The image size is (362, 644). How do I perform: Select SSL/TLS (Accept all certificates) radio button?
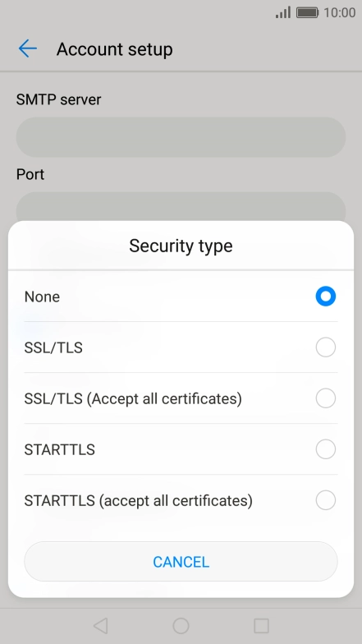[325, 398]
